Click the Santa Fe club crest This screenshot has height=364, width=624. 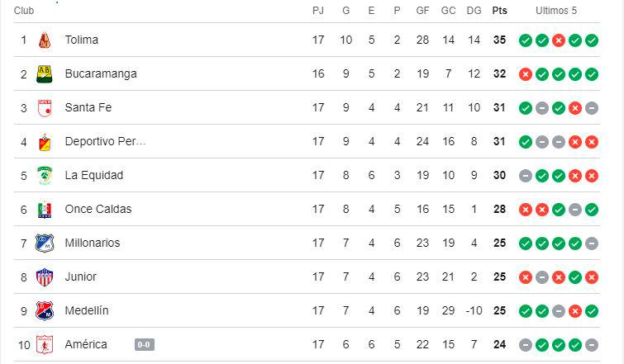pyautogui.click(x=45, y=107)
